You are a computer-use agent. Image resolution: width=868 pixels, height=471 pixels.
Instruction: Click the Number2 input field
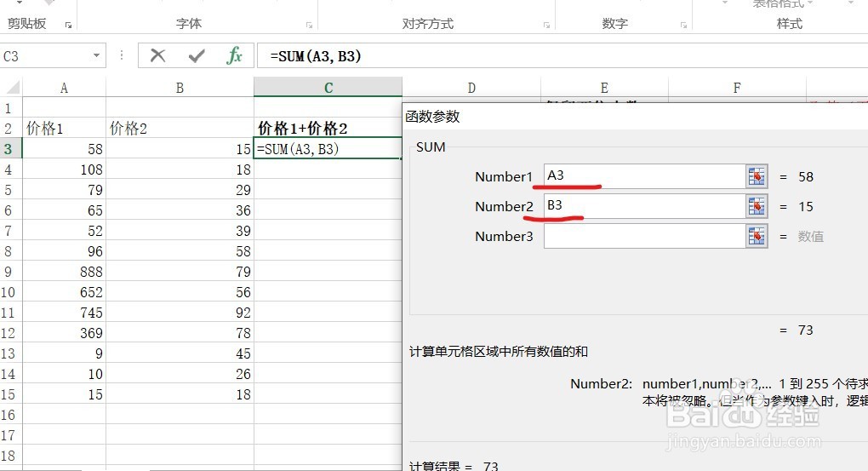(645, 206)
